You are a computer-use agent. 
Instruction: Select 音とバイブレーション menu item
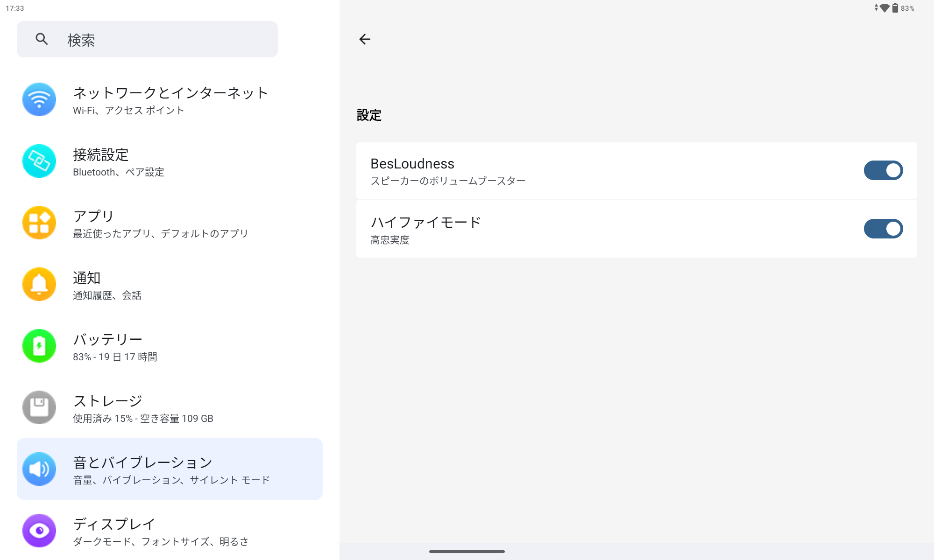(143, 462)
